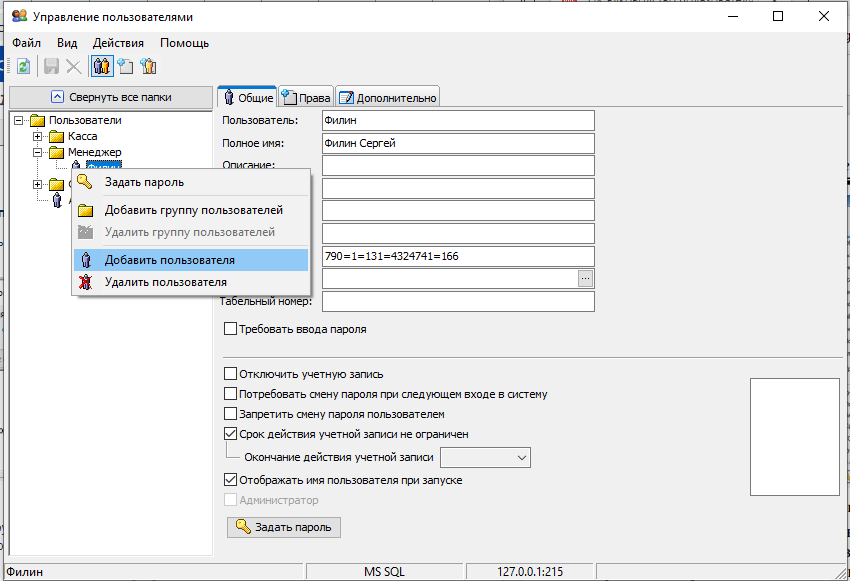Click the refresh icon in toolbar
This screenshot has width=850, height=581.
23,67
